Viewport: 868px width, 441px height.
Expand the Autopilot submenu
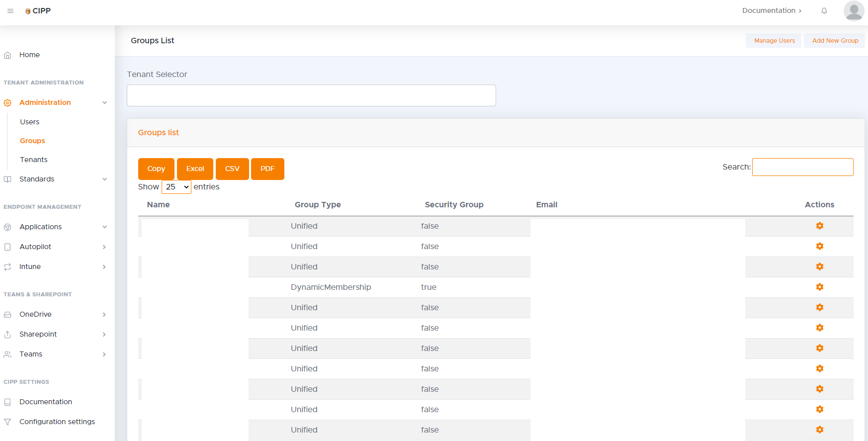coord(104,247)
